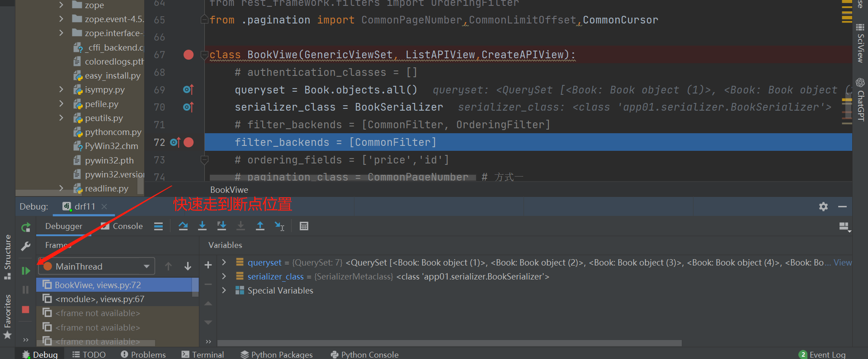Open the TODO tool window
The image size is (868, 359).
89,354
